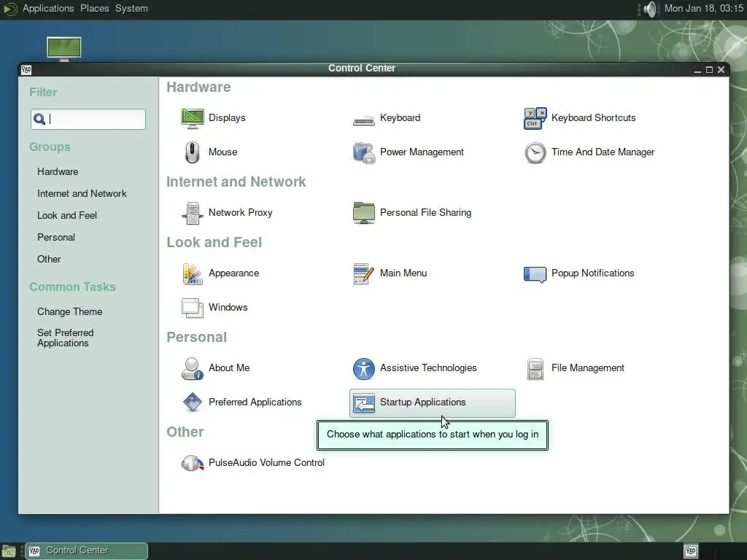
Task: Open the Windows settings icon
Action: pyautogui.click(x=193, y=308)
